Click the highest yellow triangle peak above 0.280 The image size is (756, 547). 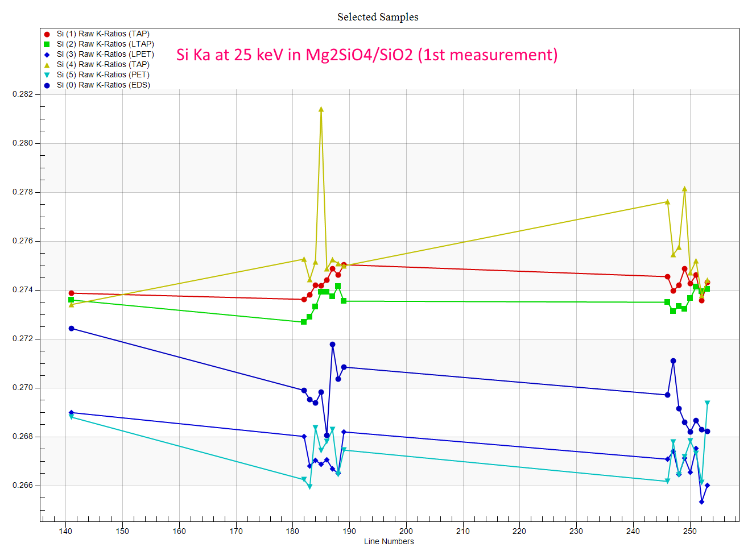point(321,109)
